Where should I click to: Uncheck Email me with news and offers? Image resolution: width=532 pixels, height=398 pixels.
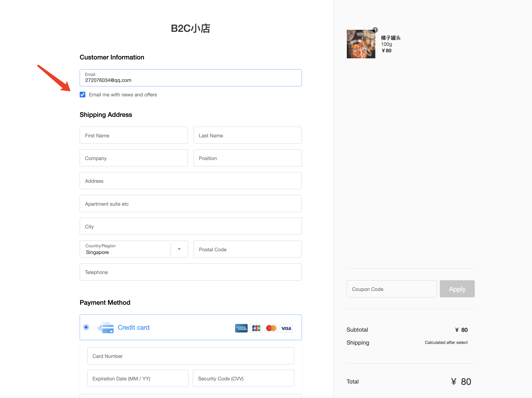[83, 95]
